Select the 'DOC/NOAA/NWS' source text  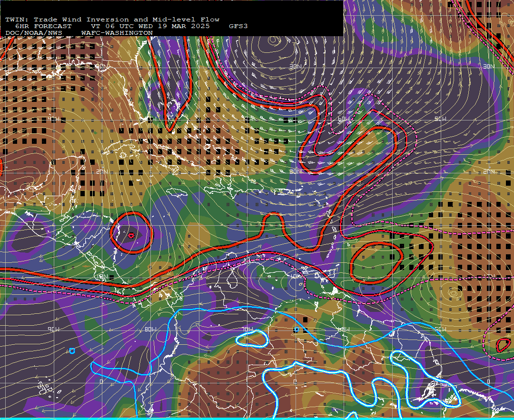click(x=33, y=33)
